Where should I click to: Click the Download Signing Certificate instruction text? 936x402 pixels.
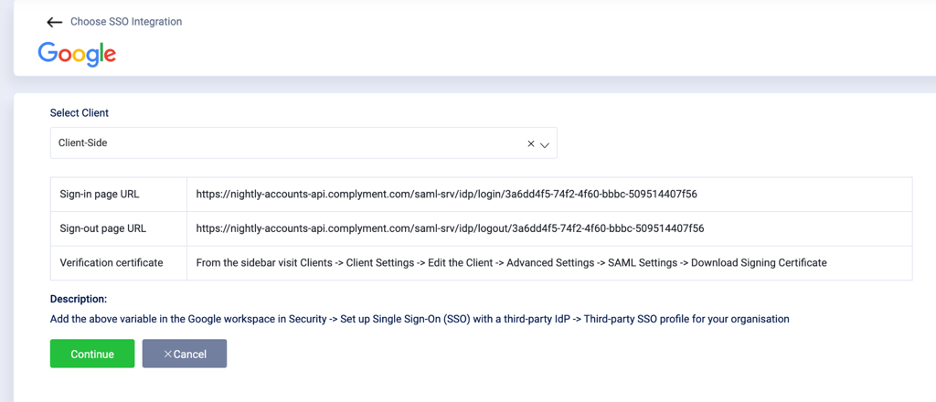pos(758,263)
